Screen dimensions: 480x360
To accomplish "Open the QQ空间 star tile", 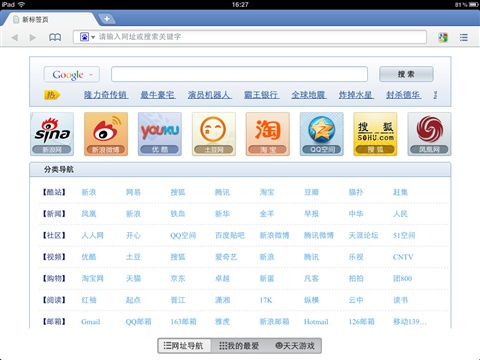I will 322,134.
